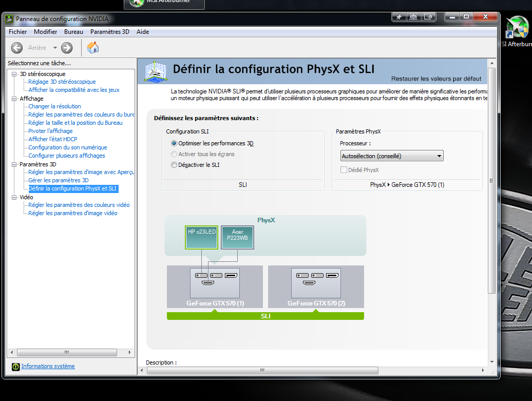Click the forward arrow navigation button
This screenshot has width=532, height=401.
67,48
